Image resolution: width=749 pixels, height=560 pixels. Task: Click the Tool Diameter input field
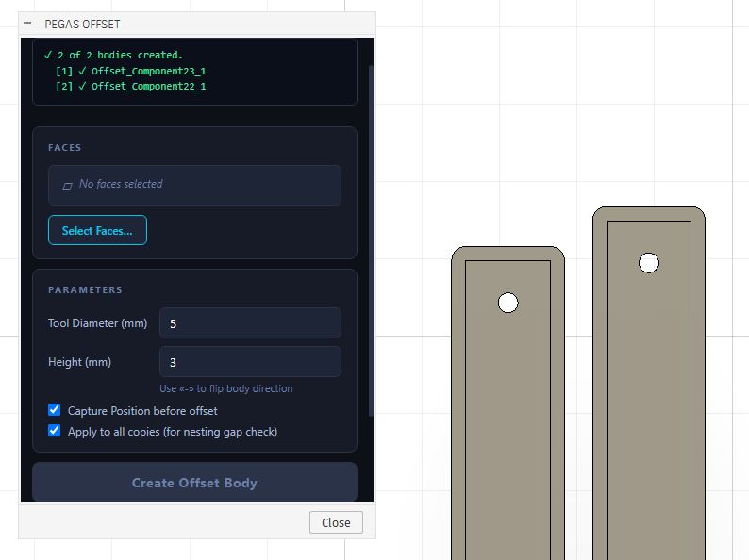[250, 323]
